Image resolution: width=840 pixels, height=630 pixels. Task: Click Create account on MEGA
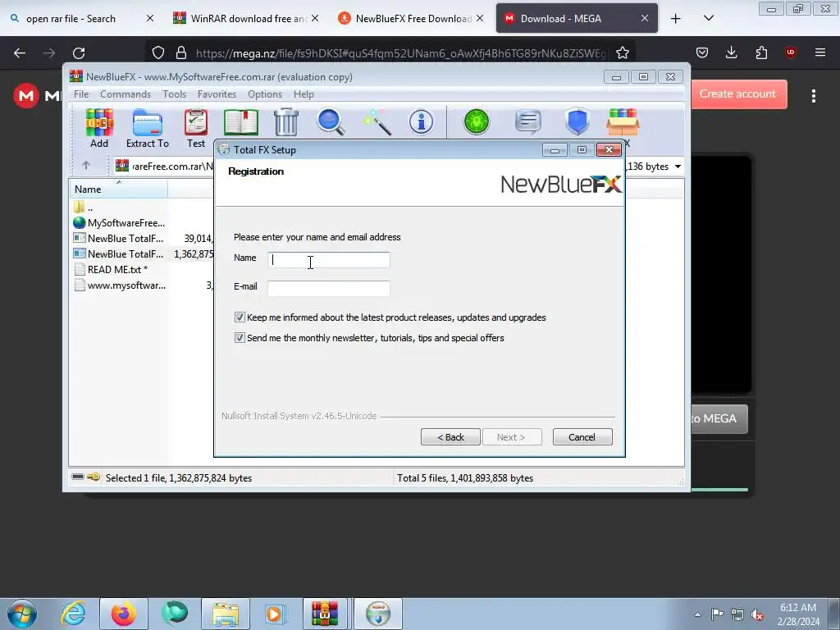(x=737, y=94)
